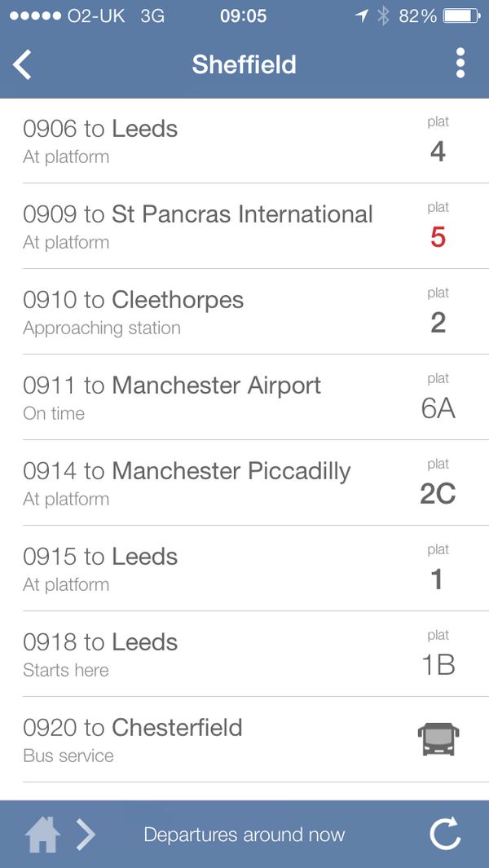This screenshot has height=868, width=489.
Task: Select 0914 to Manchester Piccadilly row
Action: click(x=204, y=483)
